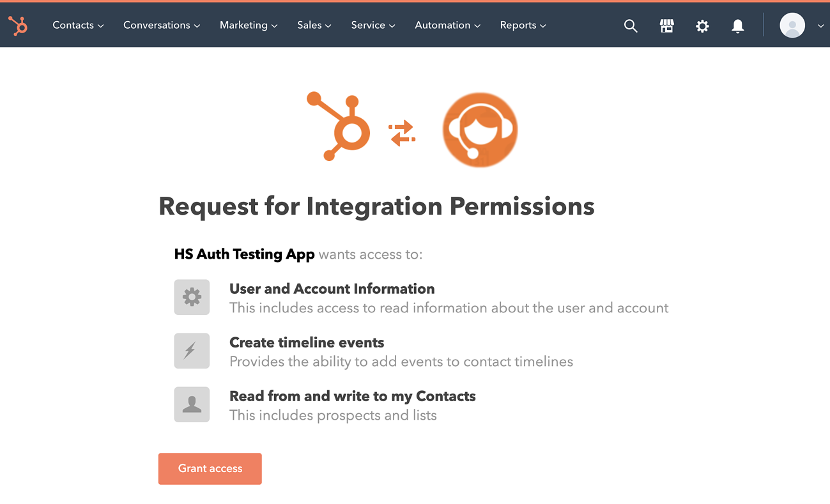Click 'User and Account Information' title
The image size is (830, 504).
click(332, 289)
